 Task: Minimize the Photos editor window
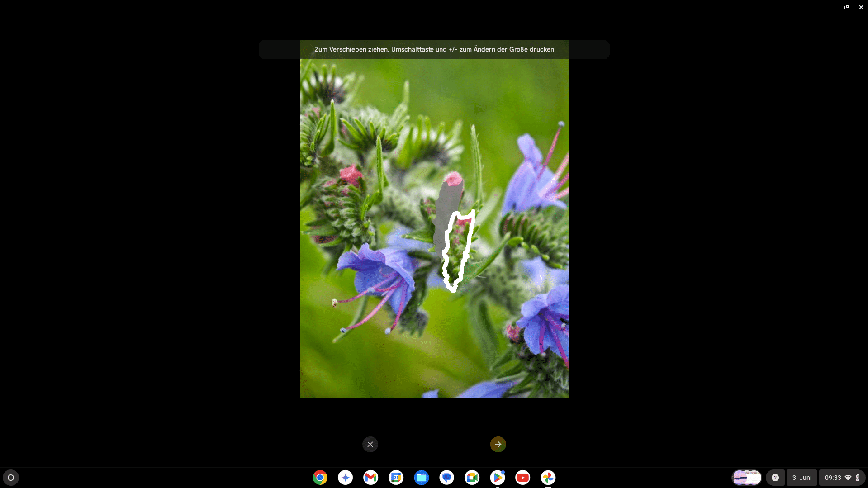pyautogui.click(x=832, y=7)
